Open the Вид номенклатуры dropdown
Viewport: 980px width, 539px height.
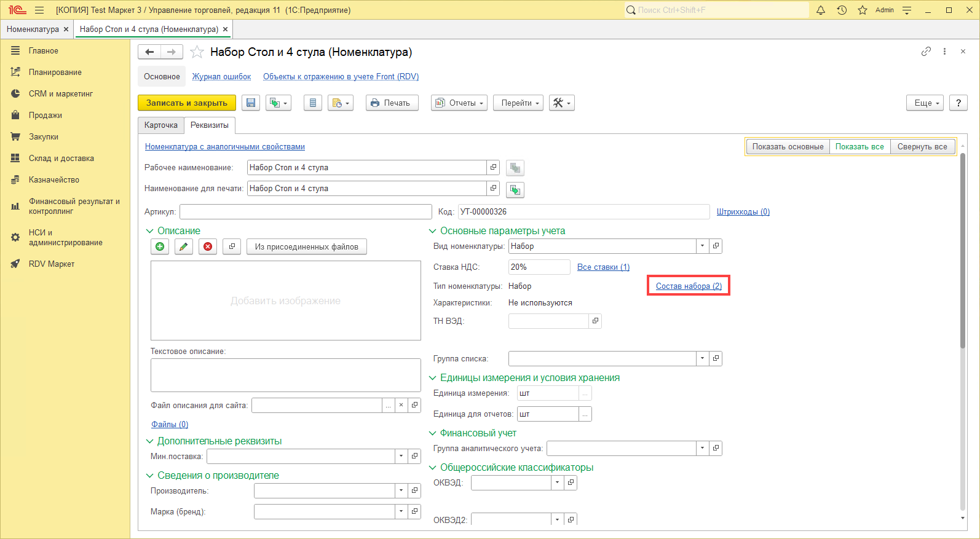702,246
